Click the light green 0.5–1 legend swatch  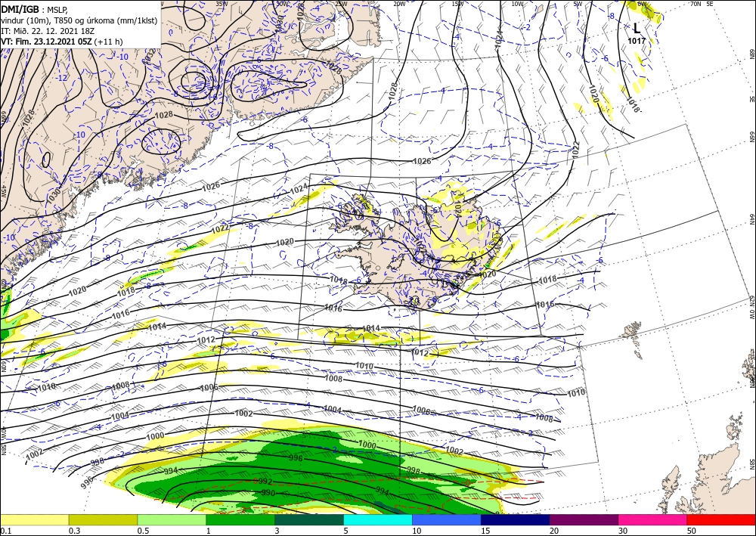pos(172,519)
